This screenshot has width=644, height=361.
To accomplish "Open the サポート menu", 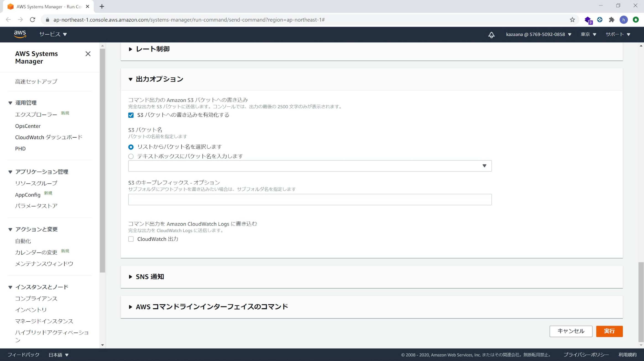I will coord(618,34).
